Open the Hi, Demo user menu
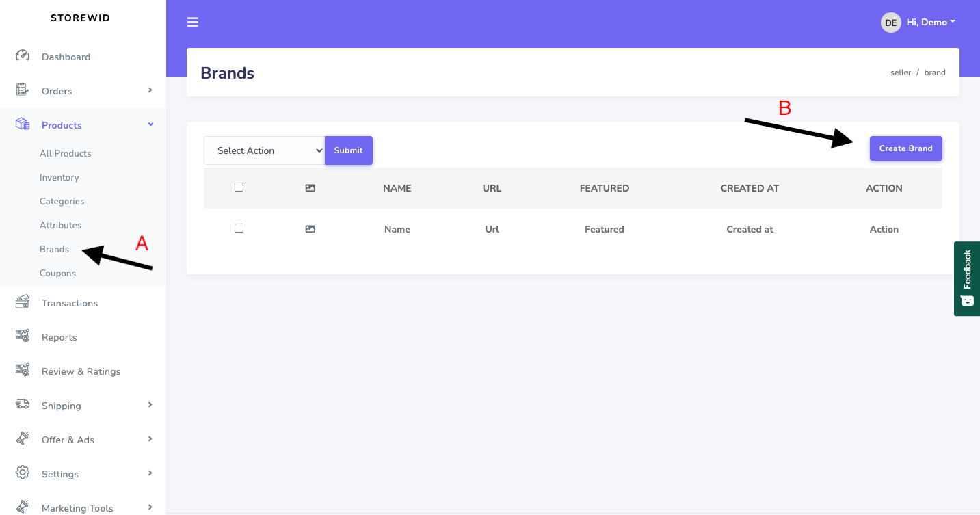Image resolution: width=980 pixels, height=515 pixels. [x=918, y=23]
